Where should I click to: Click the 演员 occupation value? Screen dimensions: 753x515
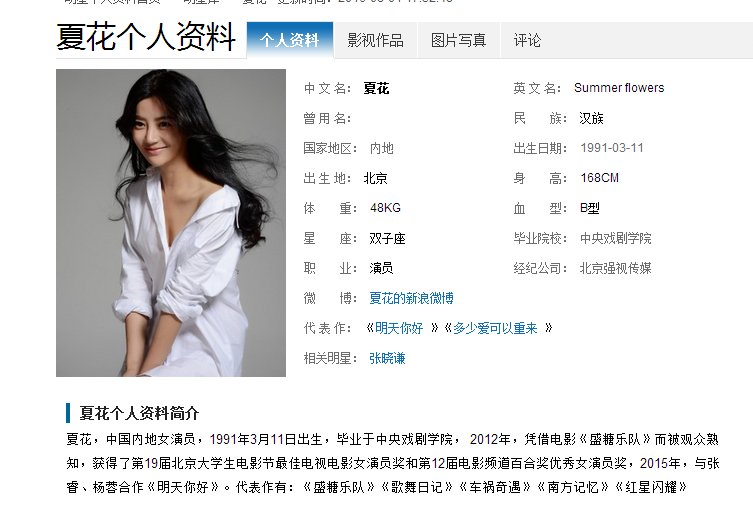(381, 269)
